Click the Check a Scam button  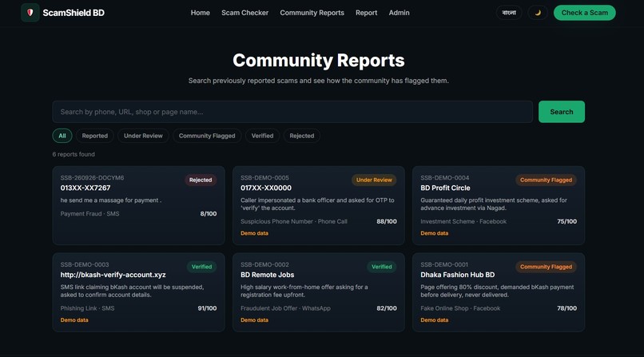pos(584,13)
